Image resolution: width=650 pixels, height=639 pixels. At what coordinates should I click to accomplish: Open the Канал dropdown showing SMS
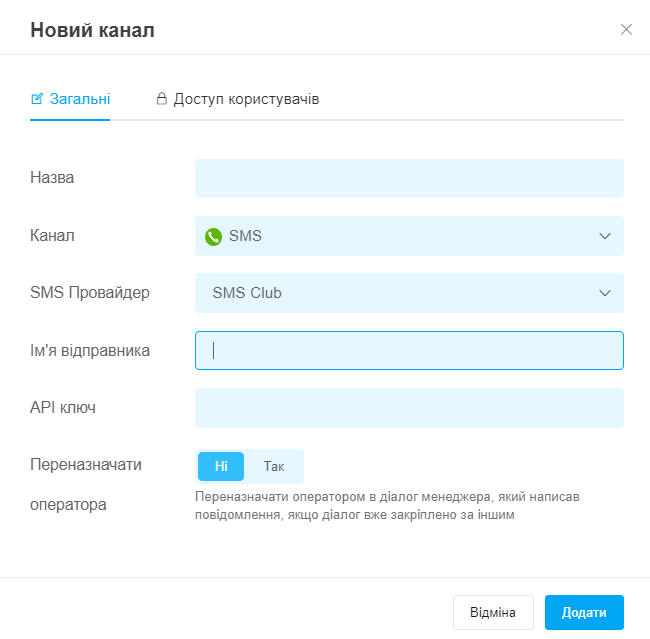pos(409,236)
